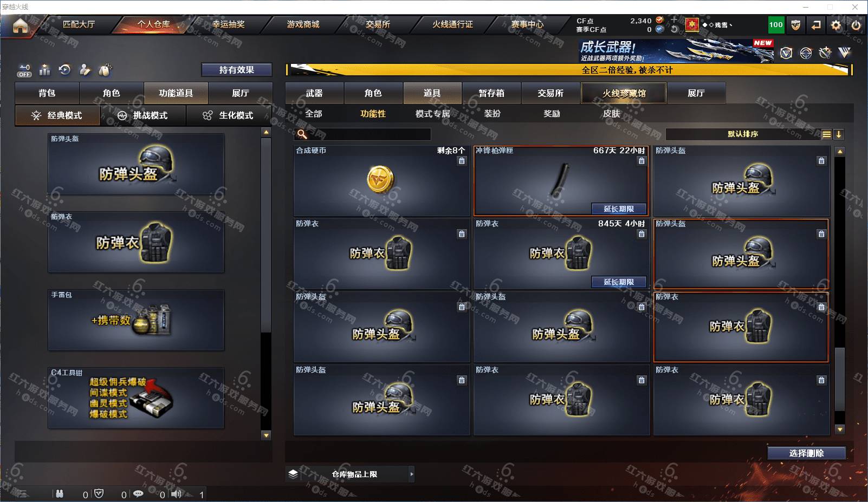Click the dog tag icon above backpack tabs
The width and height of the screenshot is (868, 502).
click(105, 70)
